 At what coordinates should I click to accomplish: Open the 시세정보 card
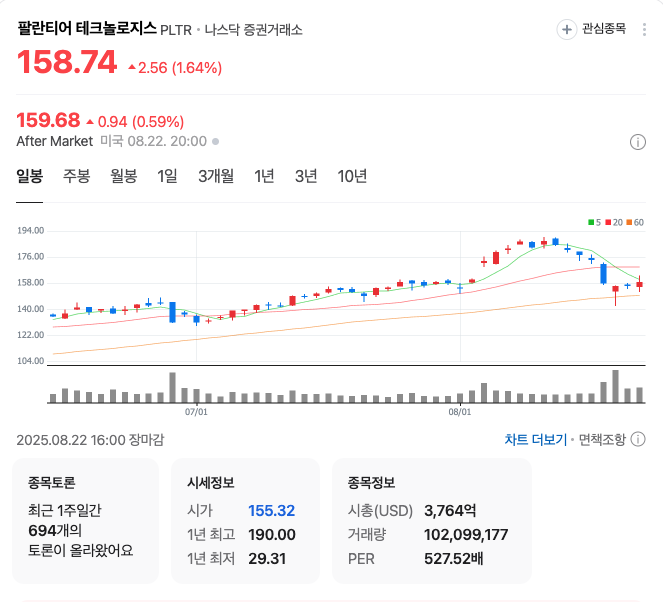[245, 521]
